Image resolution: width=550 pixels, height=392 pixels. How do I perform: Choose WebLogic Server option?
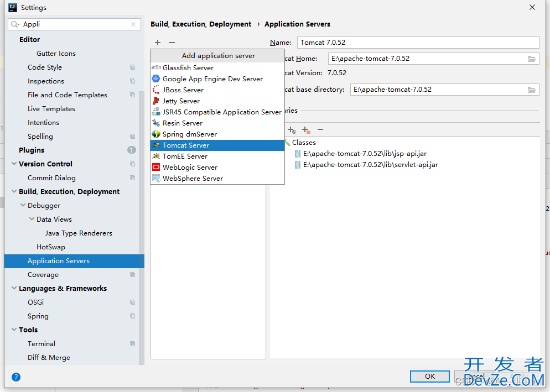[x=217, y=167]
